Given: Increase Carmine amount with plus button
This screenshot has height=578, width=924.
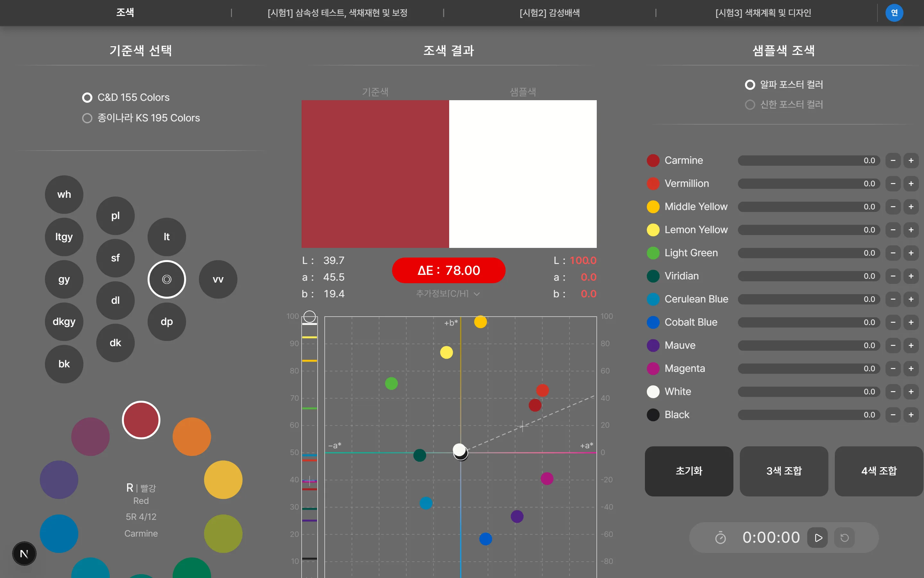Looking at the screenshot, I should pos(911,161).
